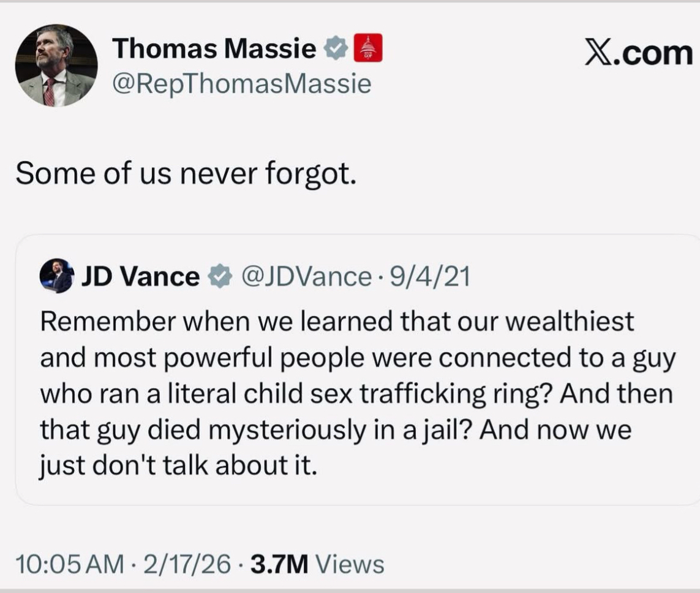The height and width of the screenshot is (593, 700).
Task: Open the JD Vance display name in quote
Action: pos(140,277)
